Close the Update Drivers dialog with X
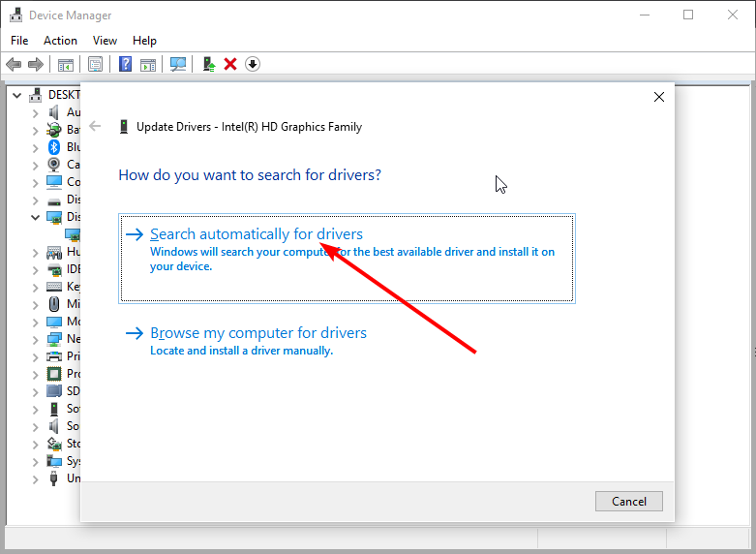756x554 pixels. coord(659,97)
